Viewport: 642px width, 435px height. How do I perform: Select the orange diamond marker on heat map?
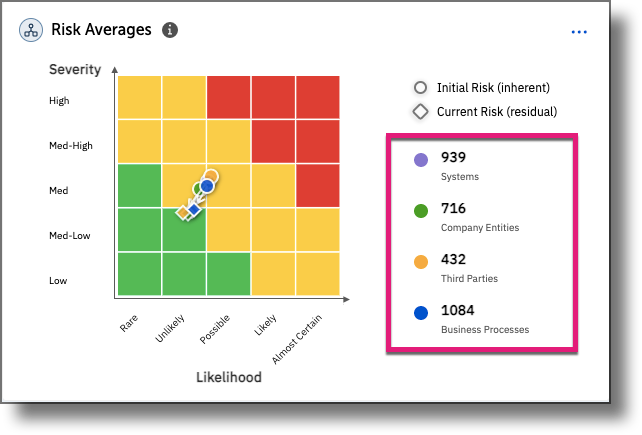(x=183, y=212)
